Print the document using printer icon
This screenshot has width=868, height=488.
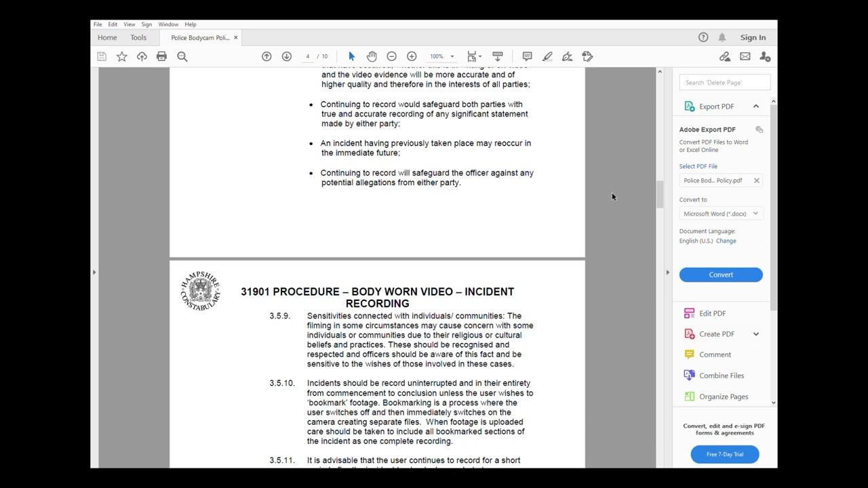[161, 56]
